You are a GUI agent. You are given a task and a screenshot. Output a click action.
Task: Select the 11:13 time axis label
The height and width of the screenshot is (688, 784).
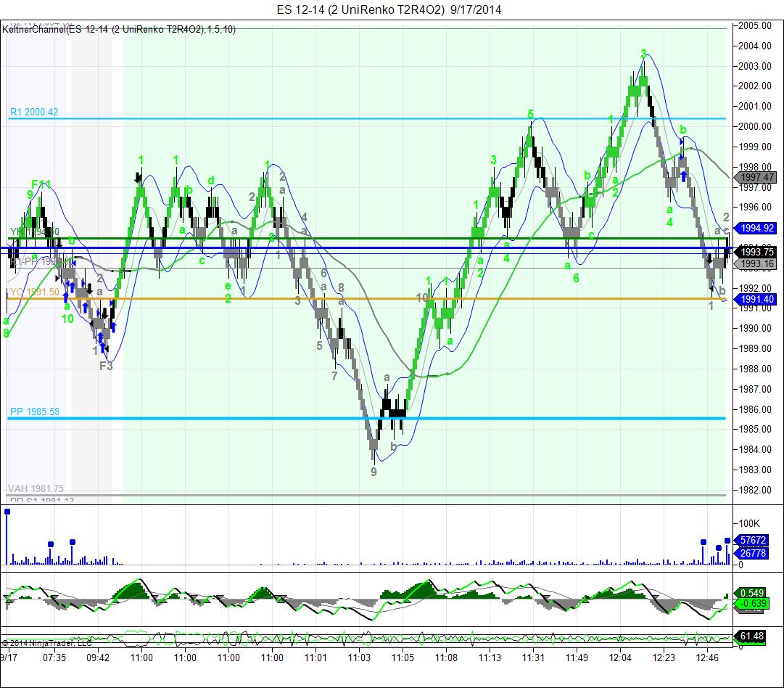pyautogui.click(x=490, y=658)
